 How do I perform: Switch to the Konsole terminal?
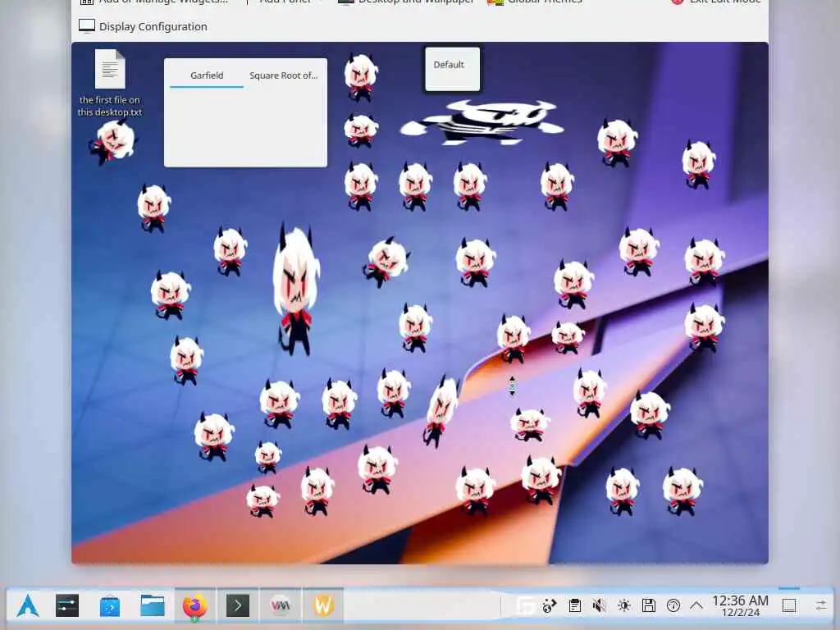(238, 606)
